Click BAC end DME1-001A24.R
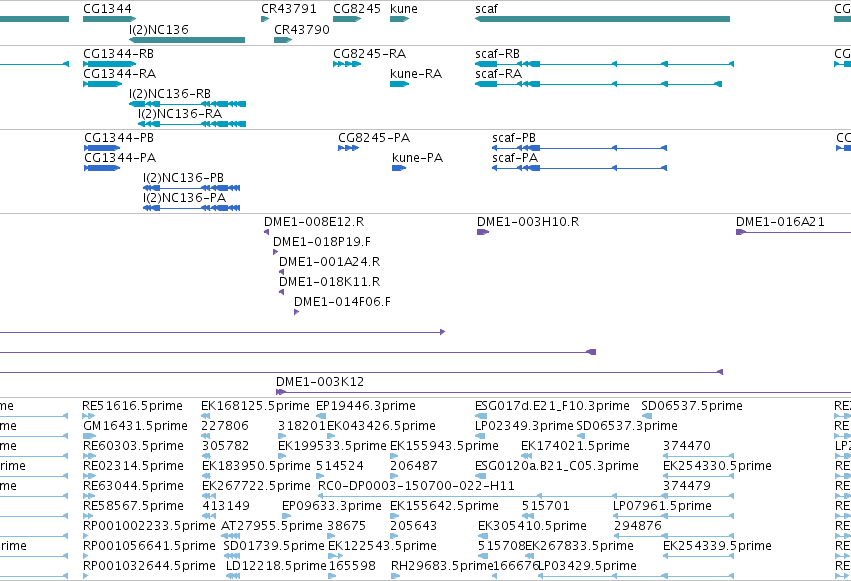851x581 pixels. pyautogui.click(x=329, y=262)
